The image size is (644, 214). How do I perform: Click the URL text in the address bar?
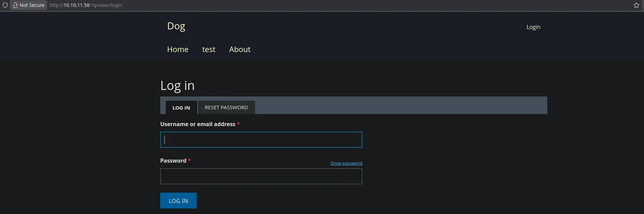(86, 5)
